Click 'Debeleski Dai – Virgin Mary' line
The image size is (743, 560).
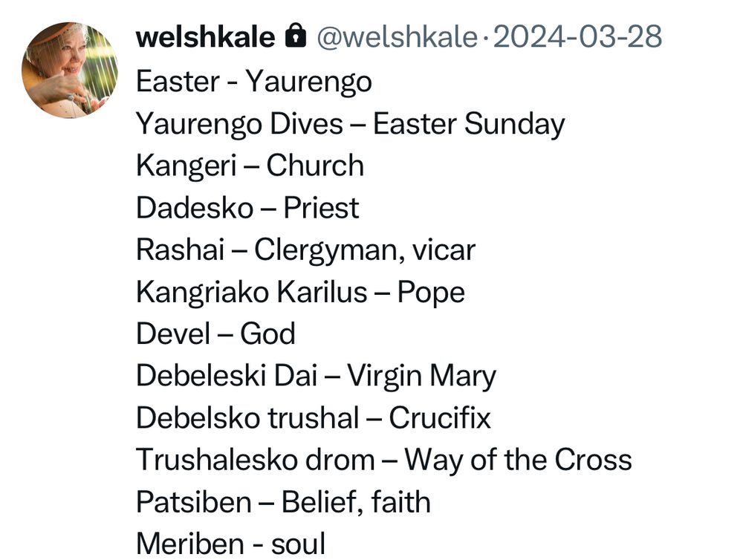(x=316, y=376)
